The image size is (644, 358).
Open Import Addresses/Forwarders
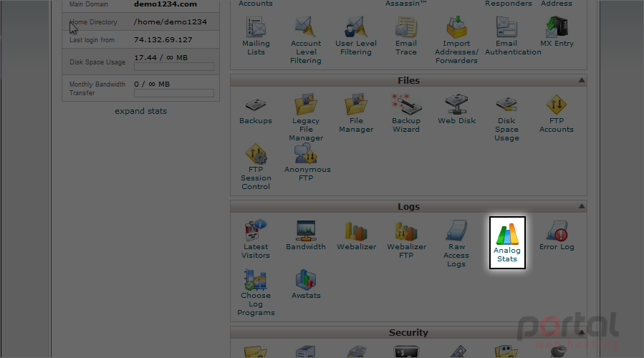click(456, 40)
